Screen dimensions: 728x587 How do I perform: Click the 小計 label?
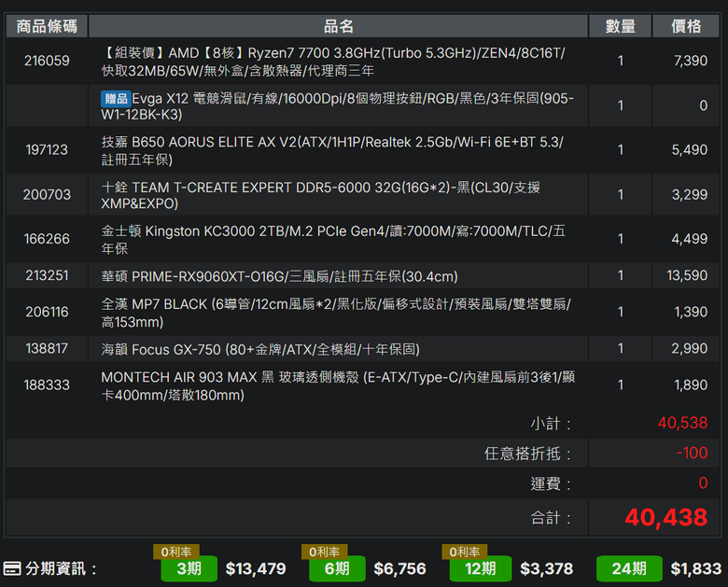(551, 424)
